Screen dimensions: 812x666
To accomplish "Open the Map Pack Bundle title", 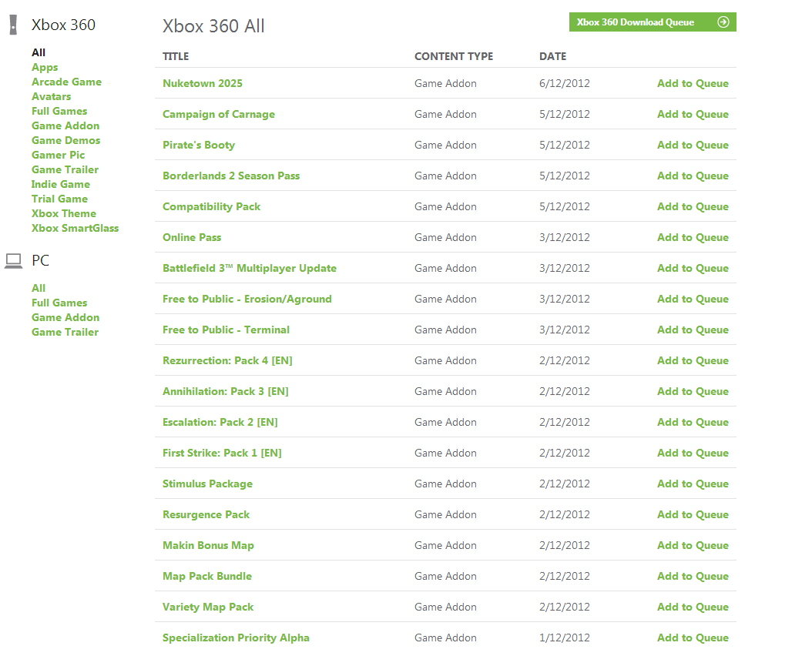I will [x=207, y=576].
